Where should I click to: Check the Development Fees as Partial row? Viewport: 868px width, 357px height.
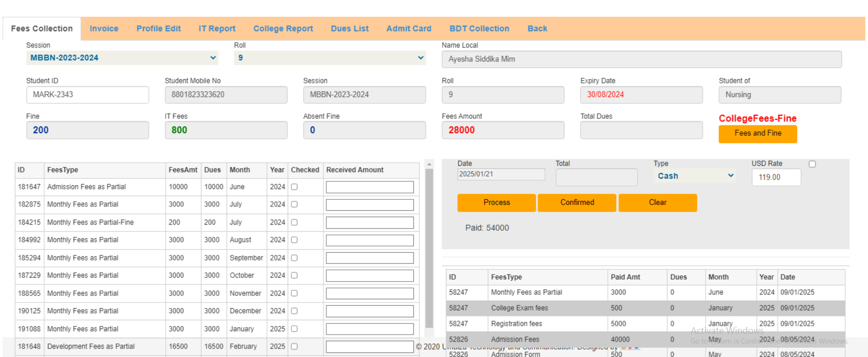294,347
